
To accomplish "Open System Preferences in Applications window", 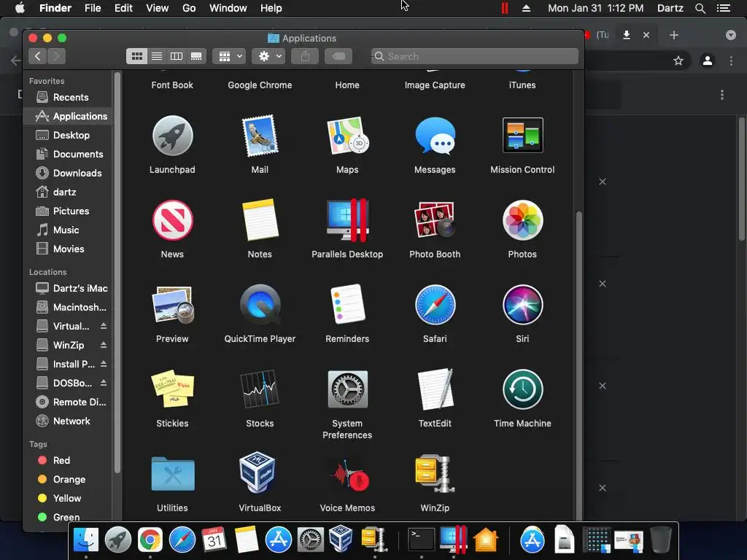I will (347, 389).
